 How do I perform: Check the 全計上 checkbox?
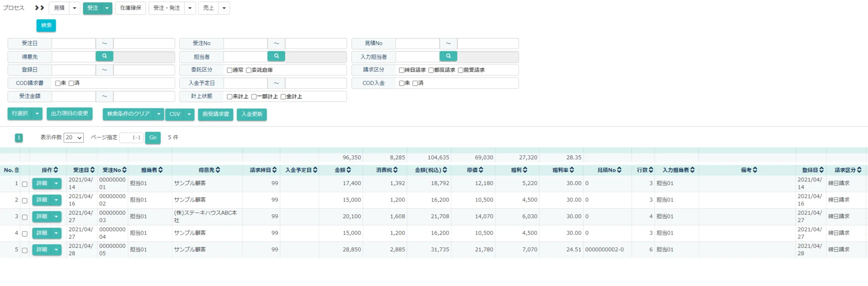point(283,97)
